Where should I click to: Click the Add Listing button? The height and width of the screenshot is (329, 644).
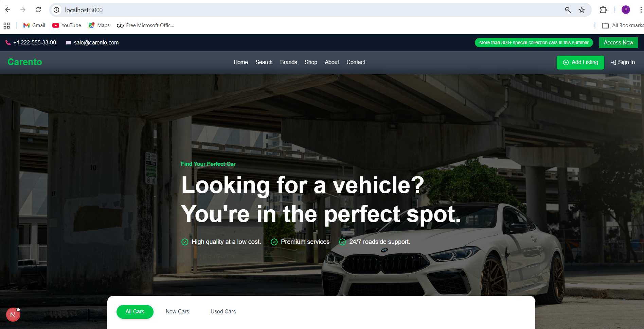pos(580,62)
